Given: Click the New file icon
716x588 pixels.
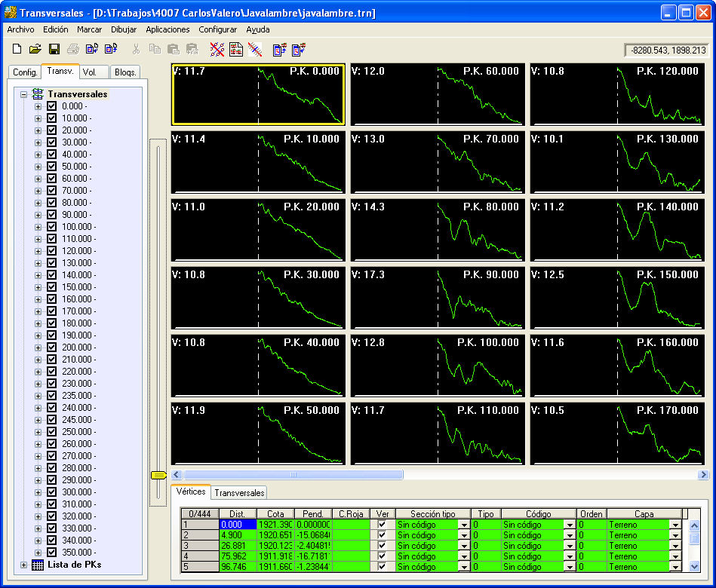Looking at the screenshot, I should click(x=17, y=49).
